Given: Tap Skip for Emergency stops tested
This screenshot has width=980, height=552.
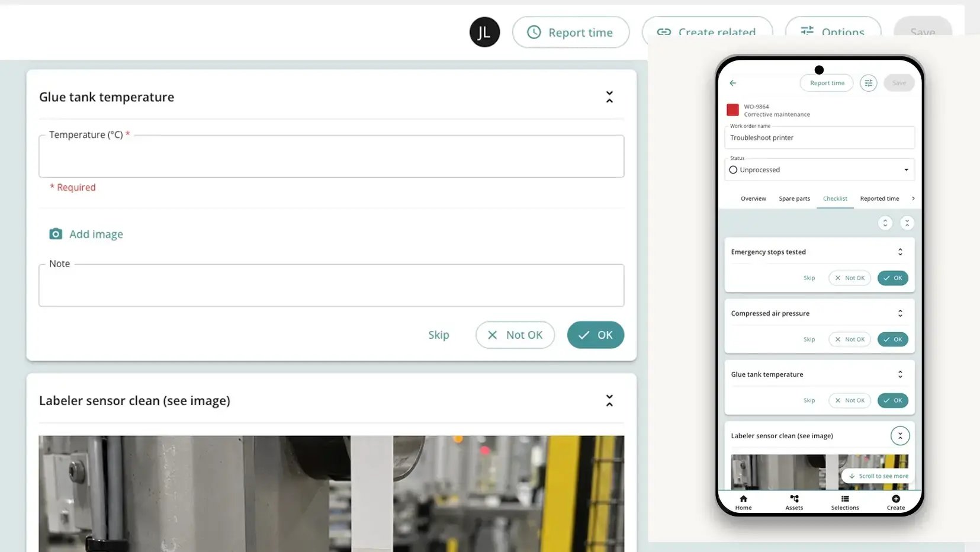Looking at the screenshot, I should 809,278.
